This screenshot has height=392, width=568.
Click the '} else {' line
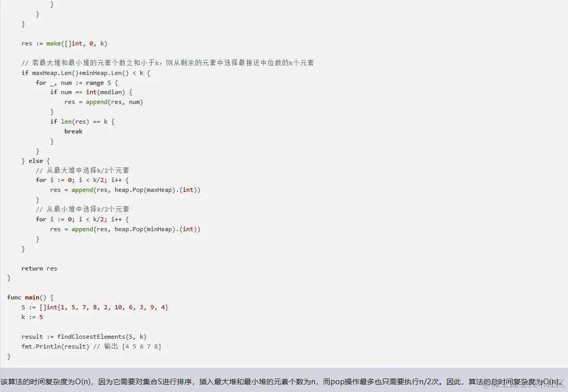click(x=36, y=161)
